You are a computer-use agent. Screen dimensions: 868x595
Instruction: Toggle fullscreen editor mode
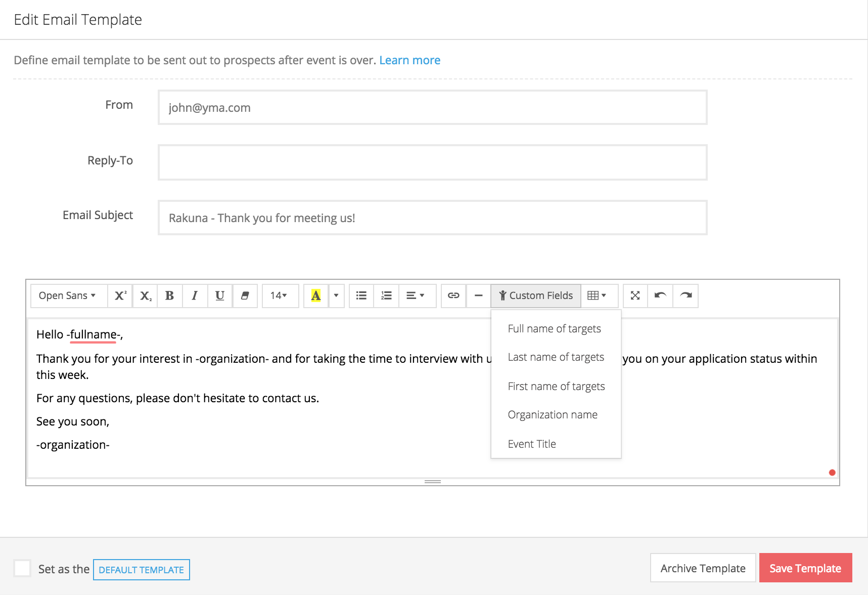(635, 295)
